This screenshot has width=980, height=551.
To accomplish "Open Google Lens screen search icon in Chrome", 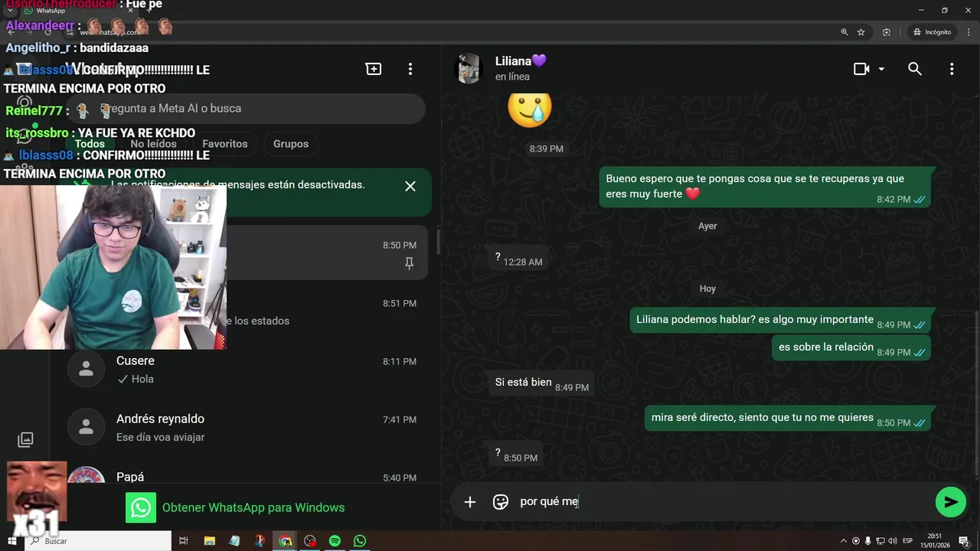I will pyautogui.click(x=887, y=32).
